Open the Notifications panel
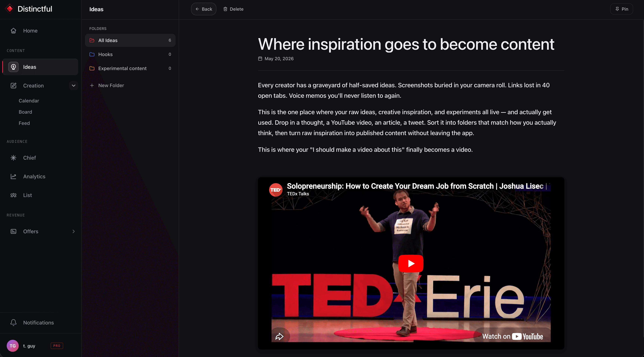644x357 pixels. pos(40,322)
